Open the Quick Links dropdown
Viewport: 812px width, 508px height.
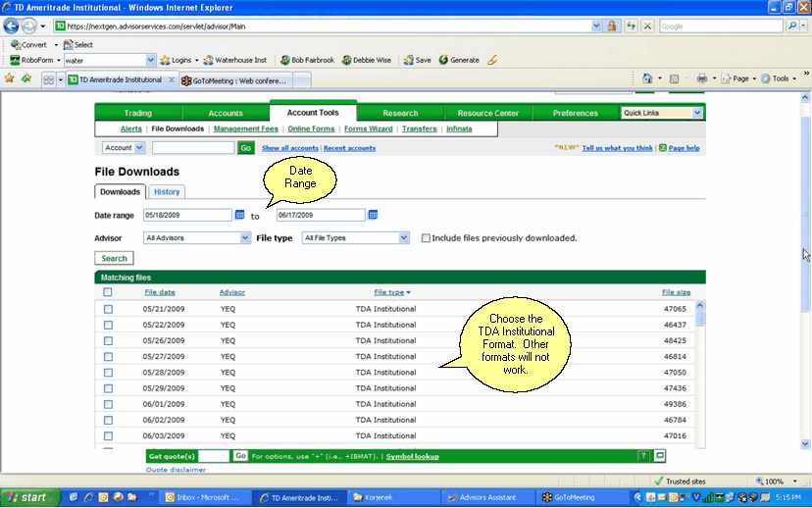(662, 113)
